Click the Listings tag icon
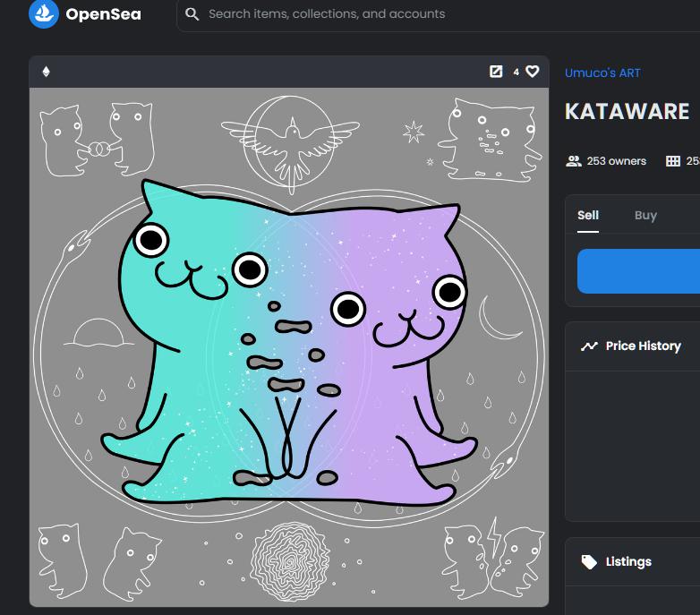Viewport: 700px width, 615px height. 589,562
